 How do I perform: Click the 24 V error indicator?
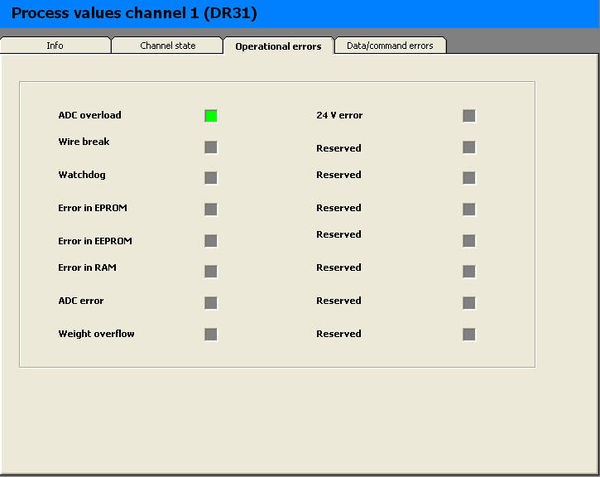469,116
